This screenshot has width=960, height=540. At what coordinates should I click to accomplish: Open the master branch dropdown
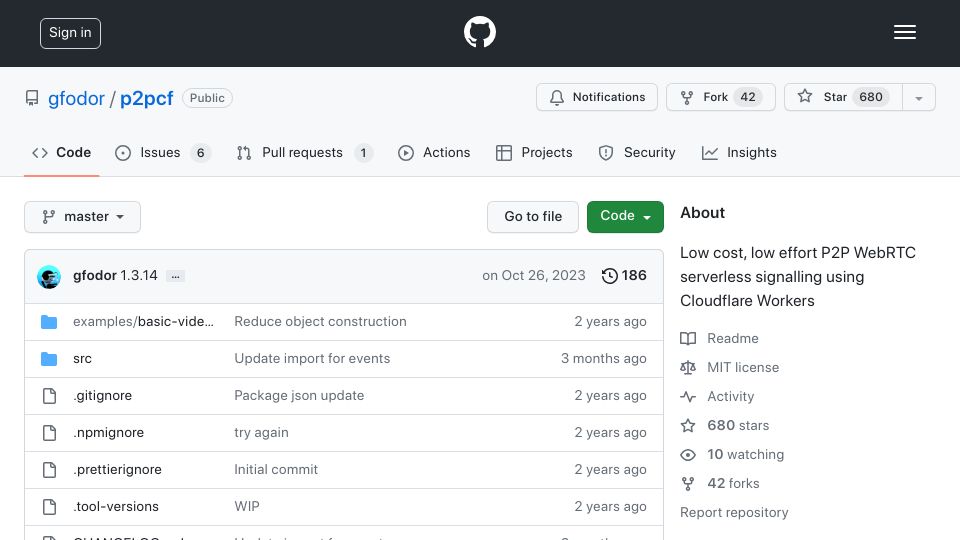(83, 217)
